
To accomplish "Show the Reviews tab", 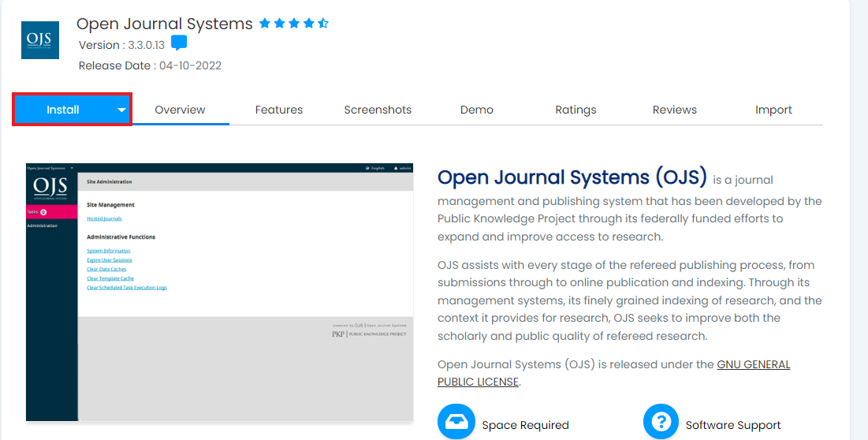I will (x=675, y=110).
